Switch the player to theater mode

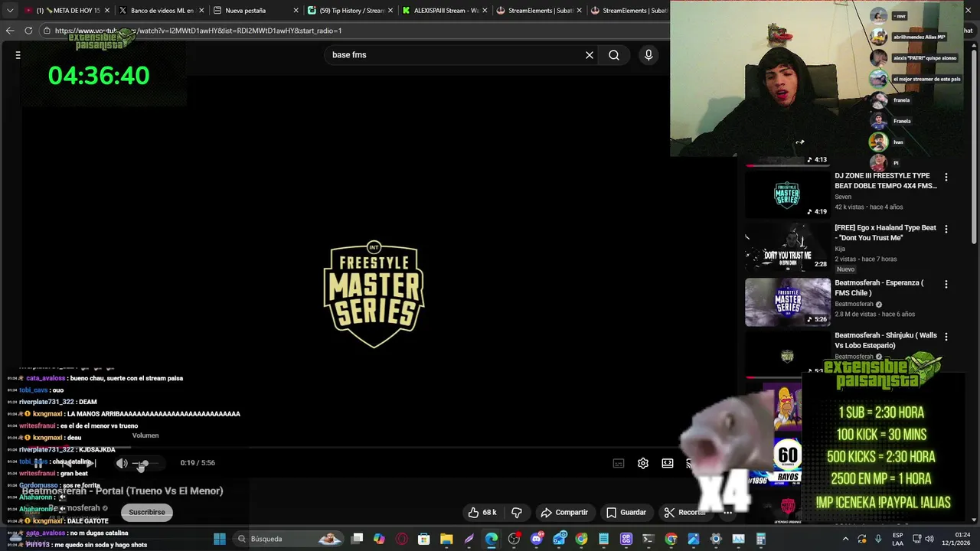click(668, 463)
